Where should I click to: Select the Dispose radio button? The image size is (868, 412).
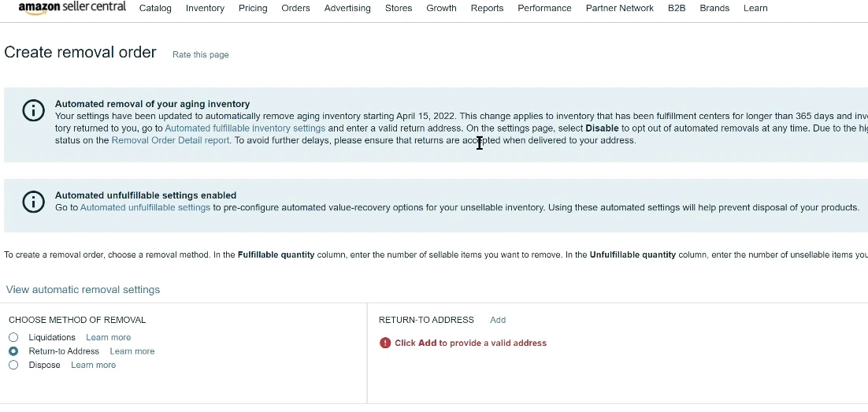click(13, 365)
